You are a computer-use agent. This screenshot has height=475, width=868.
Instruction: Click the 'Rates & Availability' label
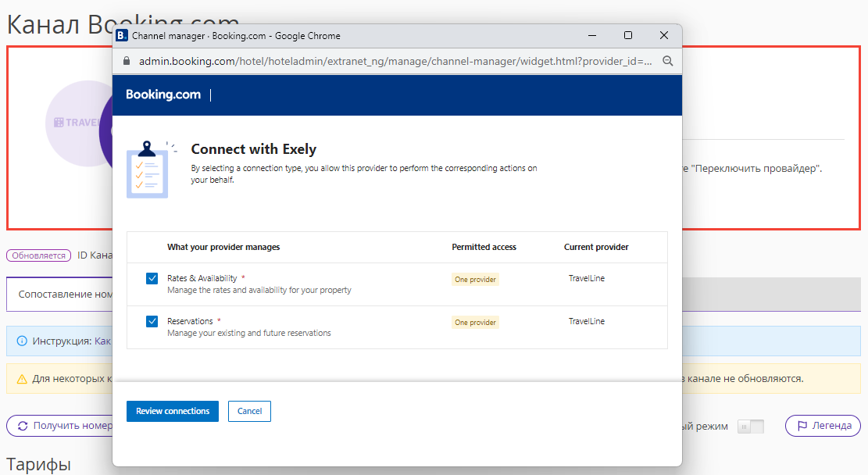coord(202,278)
